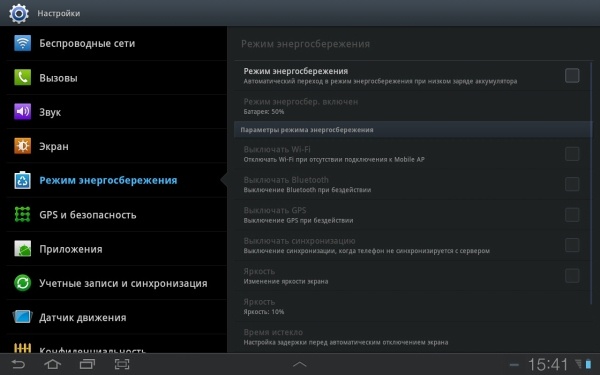Tap the Настройки title in header
Image resolution: width=600 pixels, height=375 pixels.
[59, 13]
